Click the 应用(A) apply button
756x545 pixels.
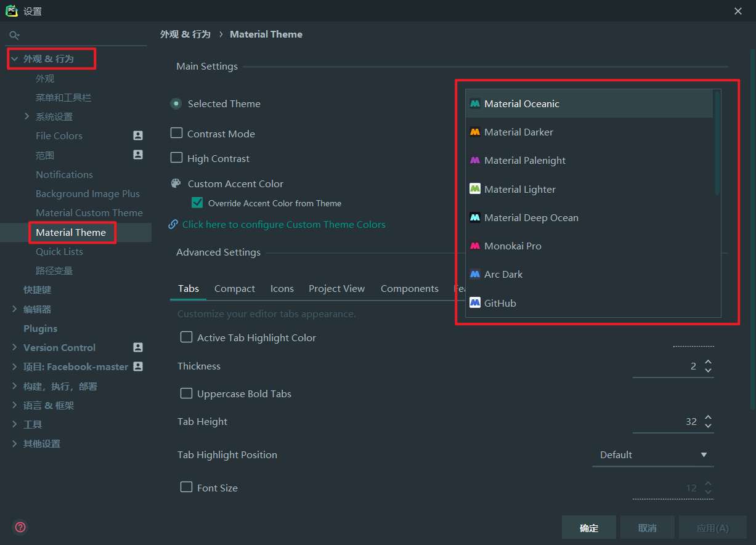[x=713, y=528]
